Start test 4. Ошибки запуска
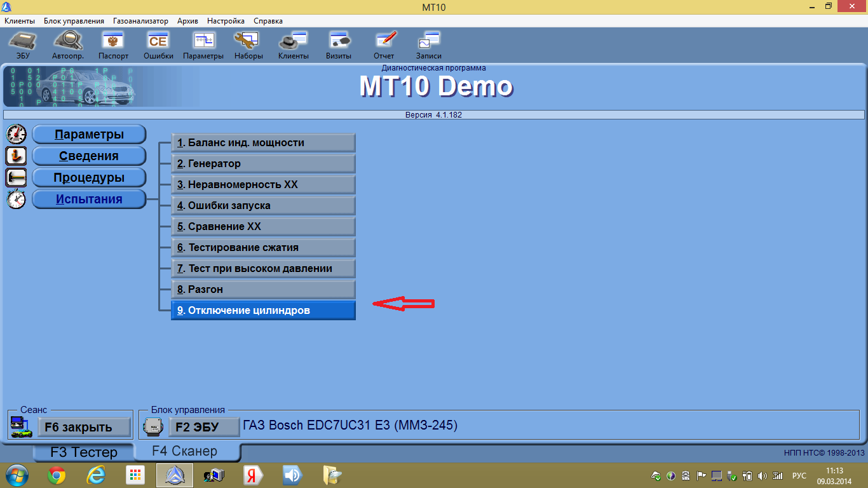Viewport: 868px width, 488px height. coord(263,205)
